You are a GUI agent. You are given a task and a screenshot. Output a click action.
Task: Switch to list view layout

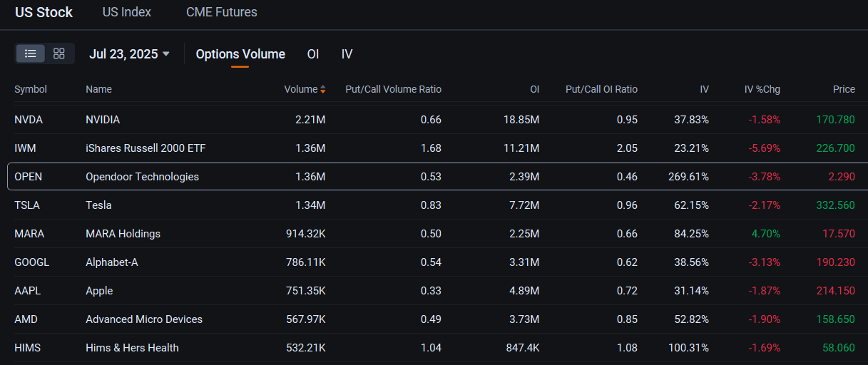(31, 53)
